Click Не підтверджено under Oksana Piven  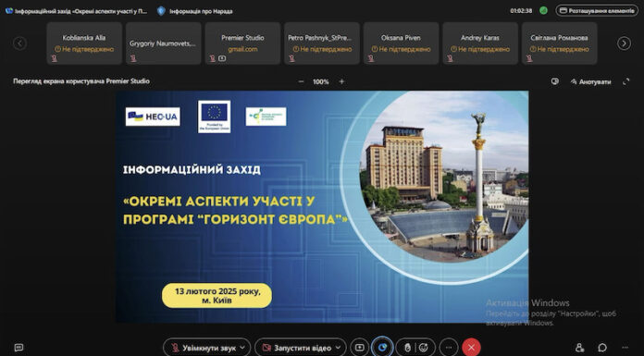click(x=401, y=49)
